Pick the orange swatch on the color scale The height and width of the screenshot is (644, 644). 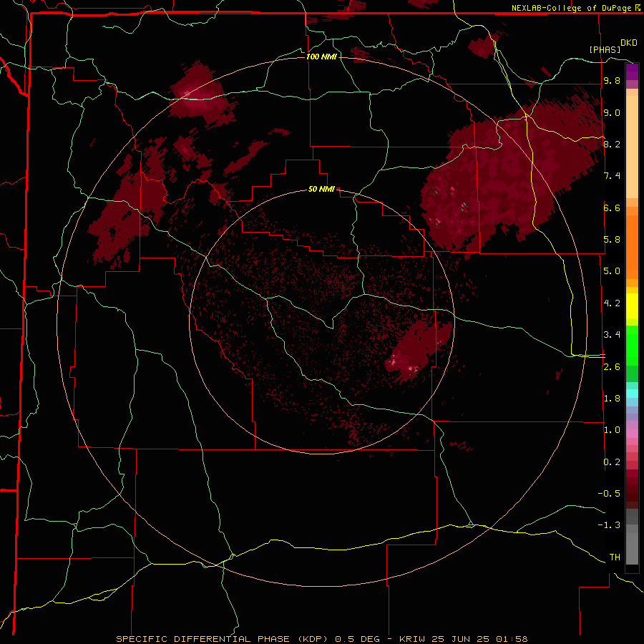click(632, 246)
